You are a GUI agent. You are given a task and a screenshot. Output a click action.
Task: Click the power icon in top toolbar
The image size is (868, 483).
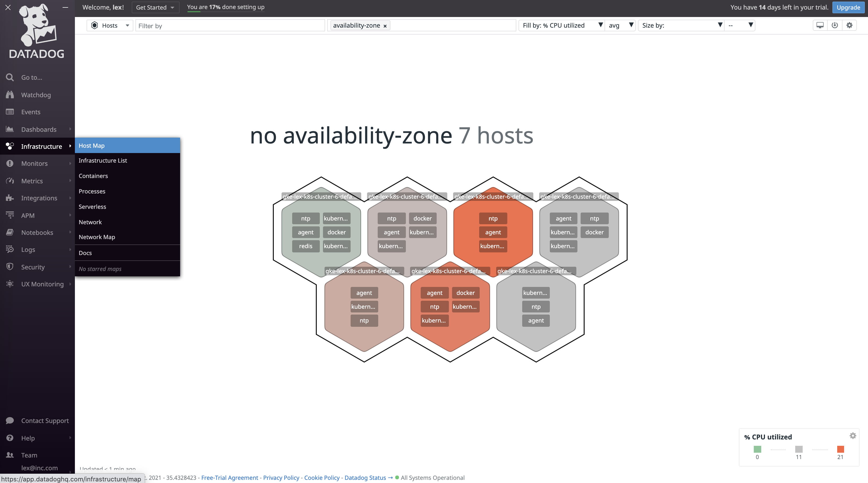(835, 25)
